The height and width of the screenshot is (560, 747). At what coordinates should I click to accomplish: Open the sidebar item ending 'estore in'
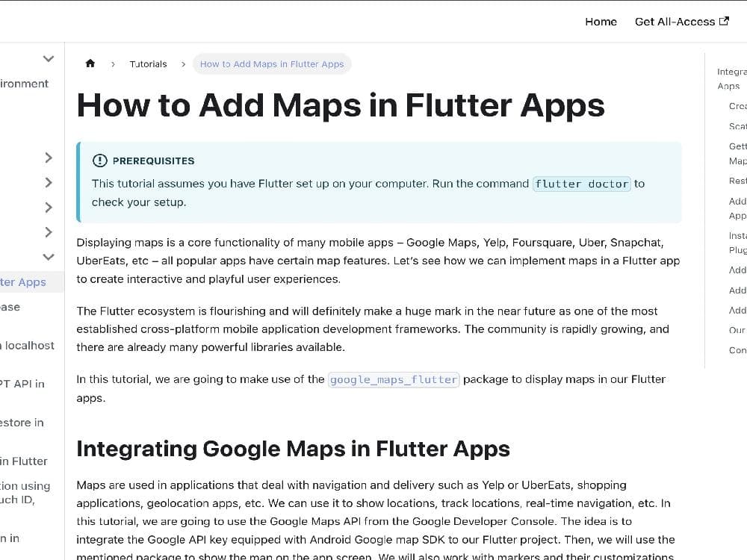point(22,423)
